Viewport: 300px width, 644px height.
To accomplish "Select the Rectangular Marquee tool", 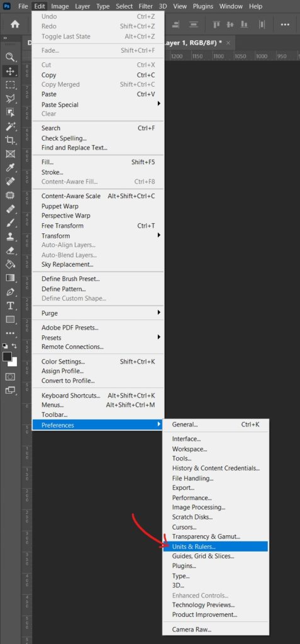I will pos(10,85).
